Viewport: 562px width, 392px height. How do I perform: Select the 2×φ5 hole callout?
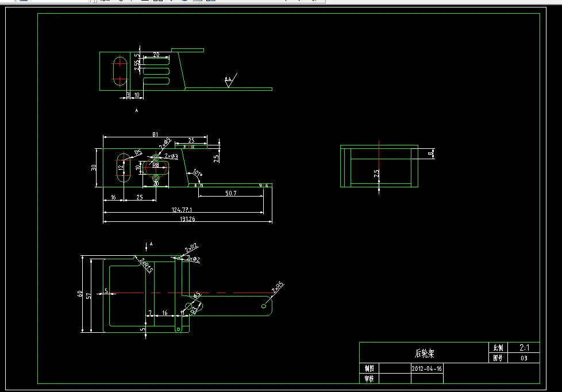point(165,143)
